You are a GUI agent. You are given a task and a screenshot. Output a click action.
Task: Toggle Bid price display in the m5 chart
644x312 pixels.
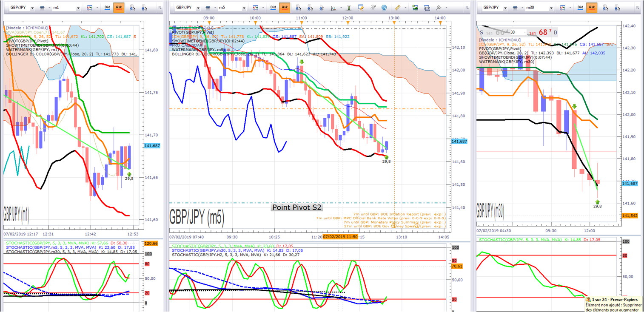pyautogui.click(x=273, y=8)
